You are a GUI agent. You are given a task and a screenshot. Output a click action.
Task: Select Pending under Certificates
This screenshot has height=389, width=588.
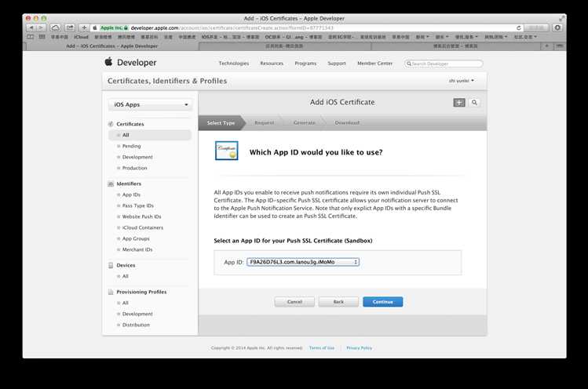pyautogui.click(x=131, y=146)
